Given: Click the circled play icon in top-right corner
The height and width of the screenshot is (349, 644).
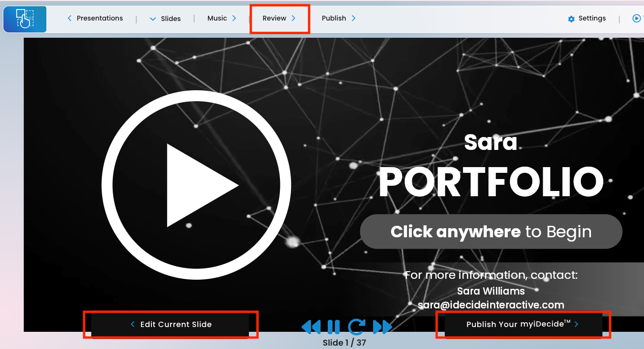Looking at the screenshot, I should (x=636, y=19).
